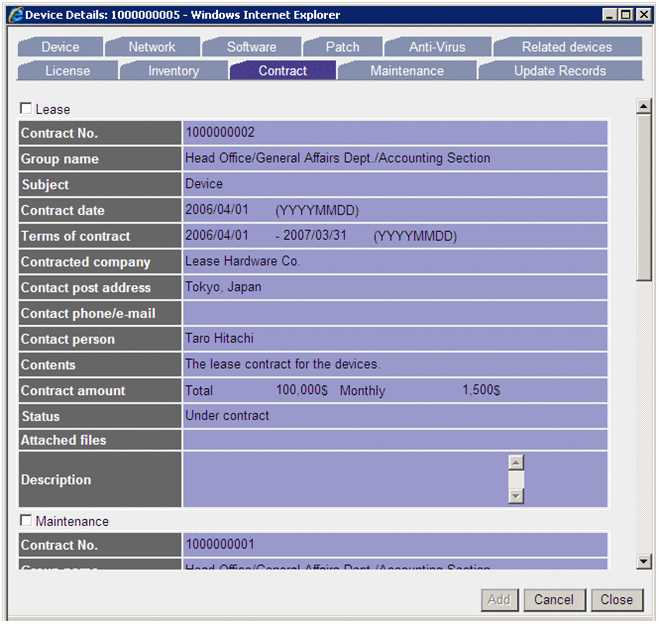Click 'The lease contract for the devices.'

[x=283, y=364]
